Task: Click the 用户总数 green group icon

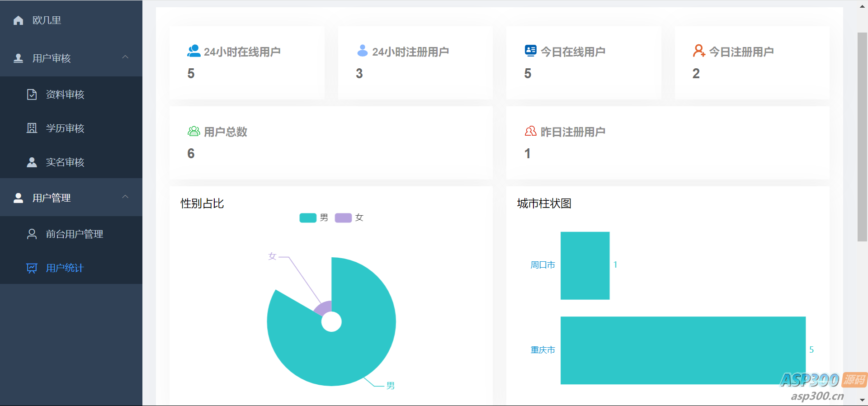Action: pyautogui.click(x=193, y=132)
